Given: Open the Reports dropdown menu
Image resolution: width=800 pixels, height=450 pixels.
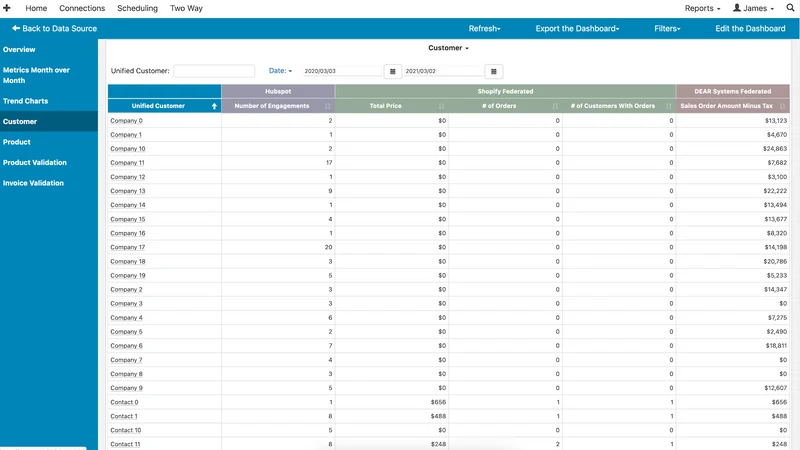Looking at the screenshot, I should (x=703, y=8).
